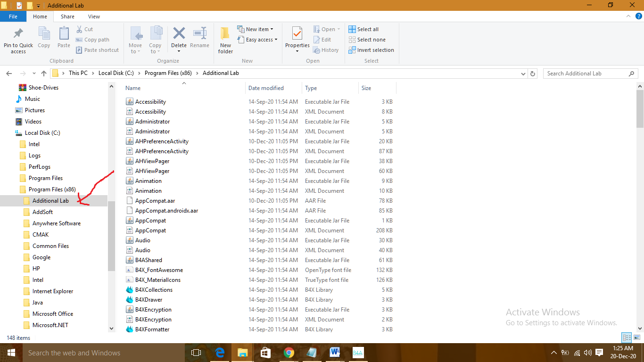Click the Task View taskbar icon
The height and width of the screenshot is (362, 644).
(x=196, y=353)
